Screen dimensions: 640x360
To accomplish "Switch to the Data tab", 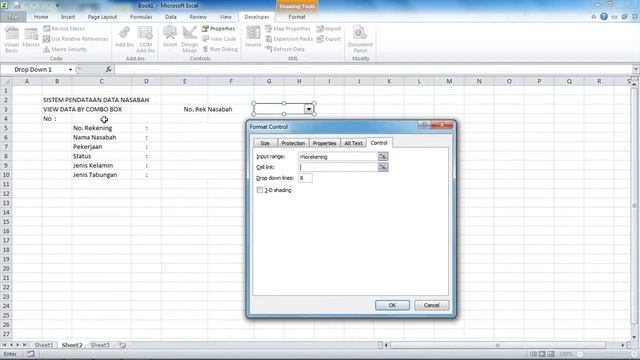I will pos(171,17).
